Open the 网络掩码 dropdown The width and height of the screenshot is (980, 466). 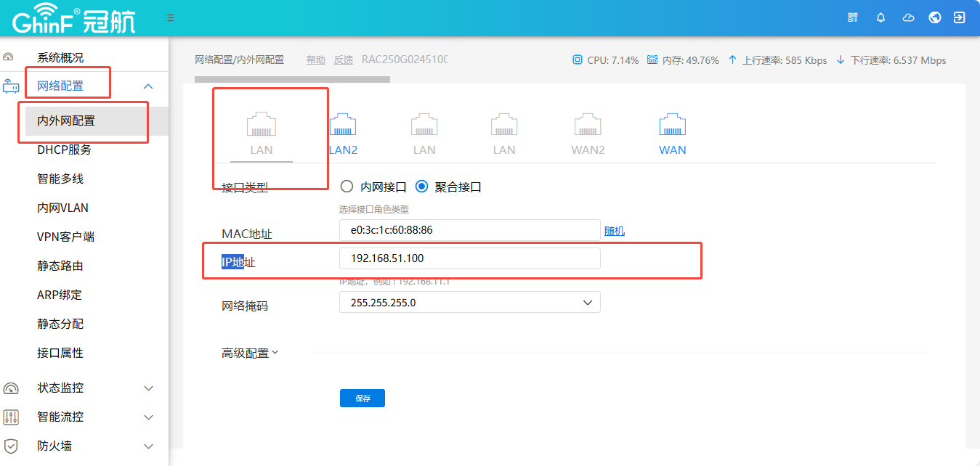[469, 303]
